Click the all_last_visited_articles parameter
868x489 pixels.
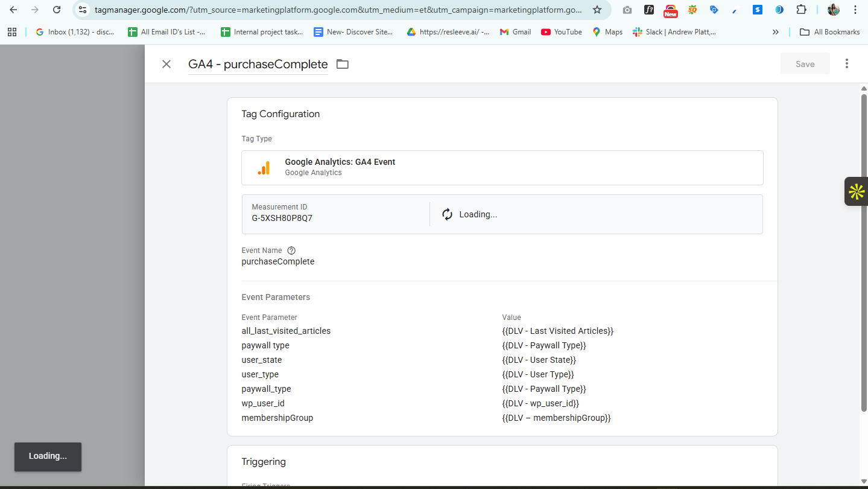tap(286, 331)
